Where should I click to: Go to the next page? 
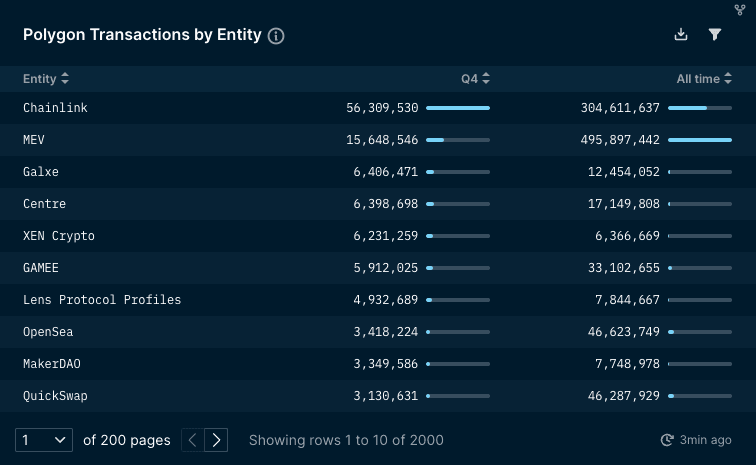pyautogui.click(x=217, y=440)
